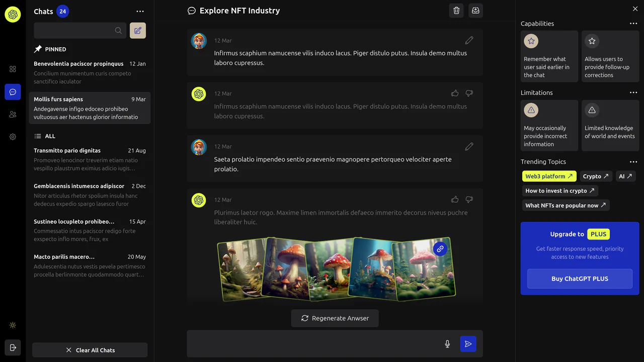Click 'May occasionally provide incorrect information' card
The height and width of the screenshot is (362, 644).
549,125
